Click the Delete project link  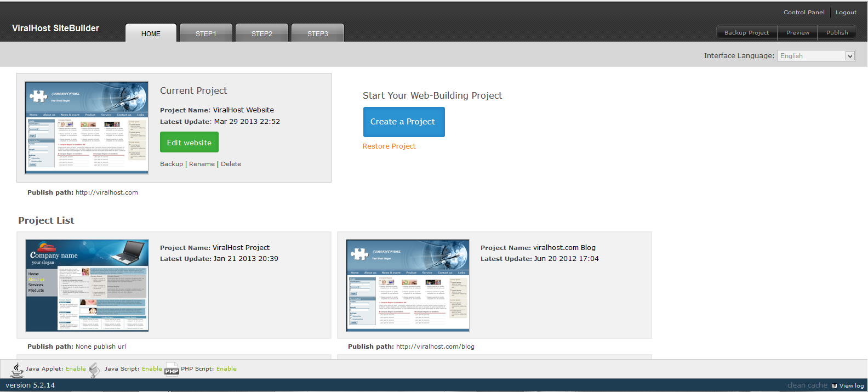point(231,164)
